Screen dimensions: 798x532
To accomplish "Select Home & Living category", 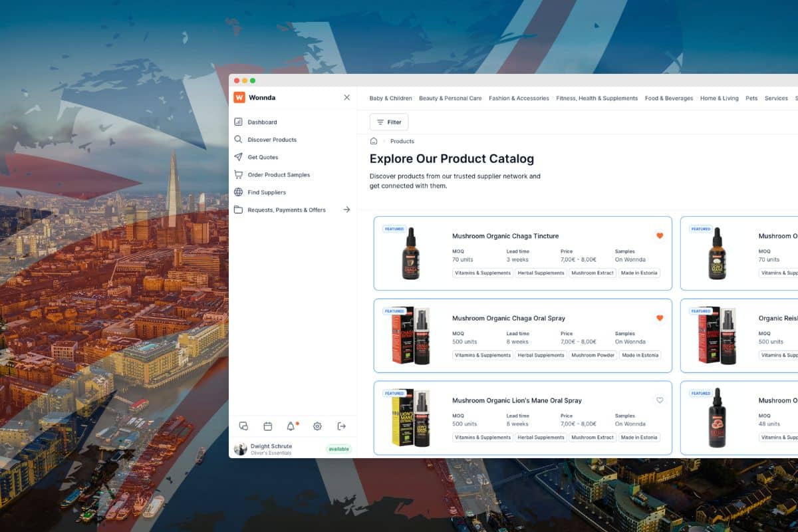I will click(x=719, y=98).
